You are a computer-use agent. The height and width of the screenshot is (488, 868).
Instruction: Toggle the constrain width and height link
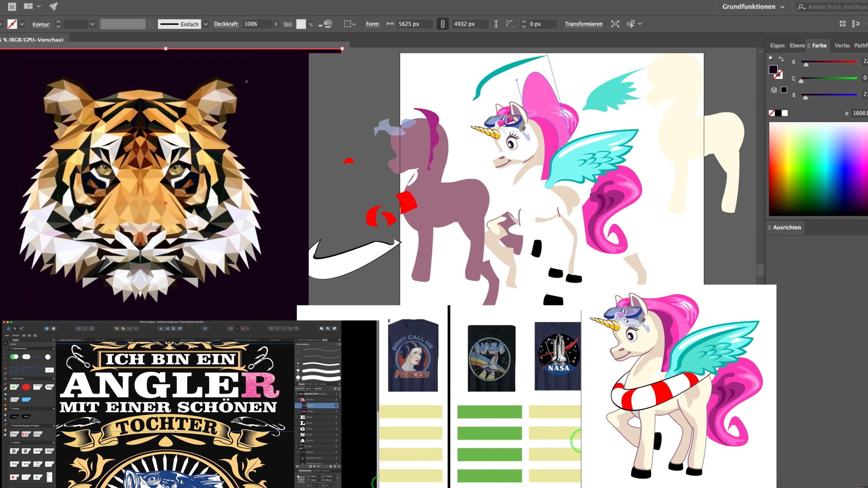pos(442,24)
